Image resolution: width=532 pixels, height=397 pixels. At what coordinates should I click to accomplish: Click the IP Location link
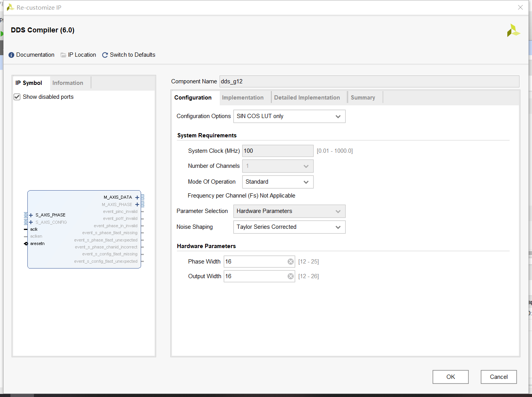pos(82,55)
